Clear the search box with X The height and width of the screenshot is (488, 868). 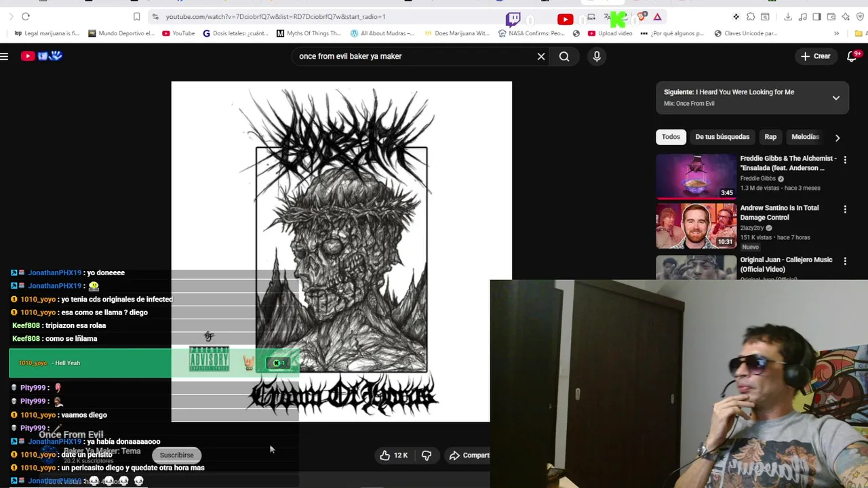coord(541,56)
